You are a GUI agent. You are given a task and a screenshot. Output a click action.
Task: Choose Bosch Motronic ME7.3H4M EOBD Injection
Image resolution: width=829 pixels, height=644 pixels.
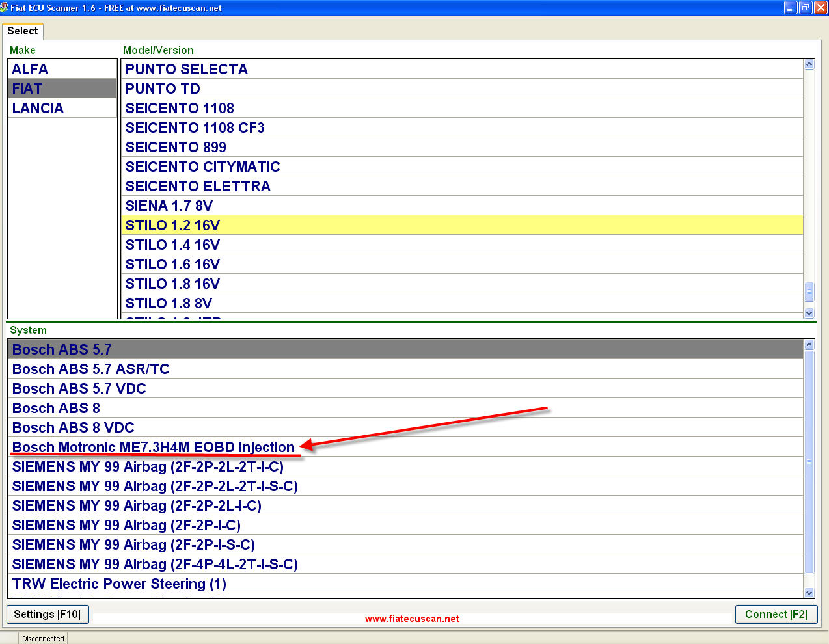(x=154, y=447)
